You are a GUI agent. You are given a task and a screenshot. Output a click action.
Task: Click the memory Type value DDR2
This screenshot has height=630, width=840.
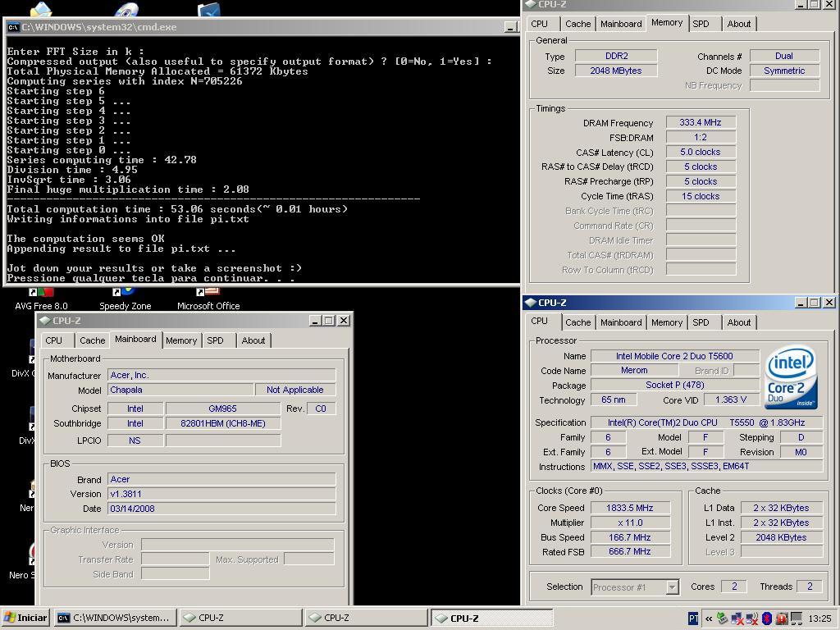(x=616, y=57)
